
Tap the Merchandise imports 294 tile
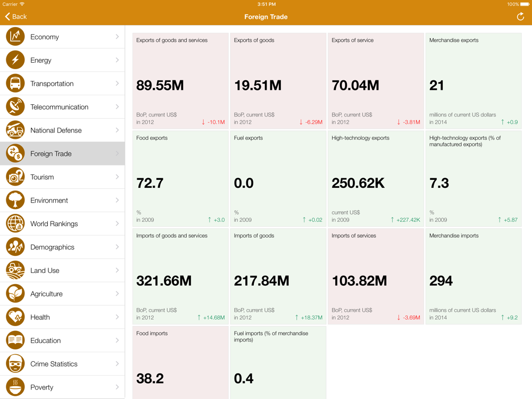(473, 277)
